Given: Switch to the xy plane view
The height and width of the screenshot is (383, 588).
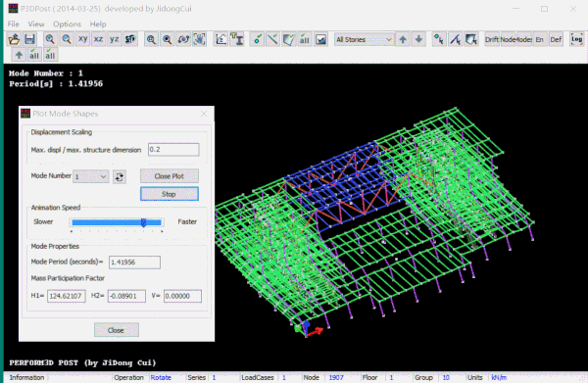Looking at the screenshot, I should click(x=83, y=39).
